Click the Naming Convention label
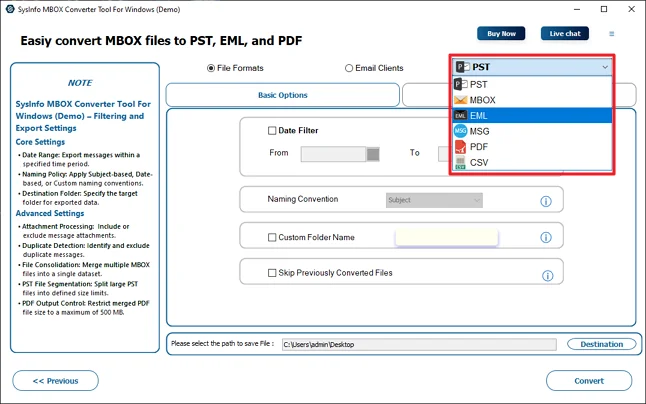 coord(303,199)
